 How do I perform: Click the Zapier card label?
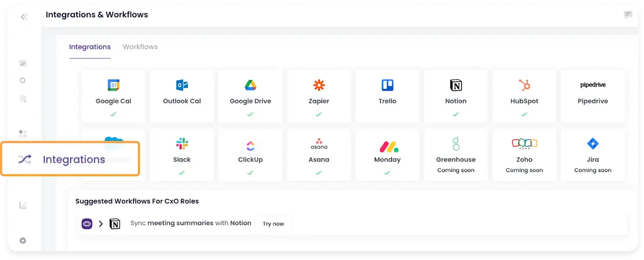[x=319, y=101]
